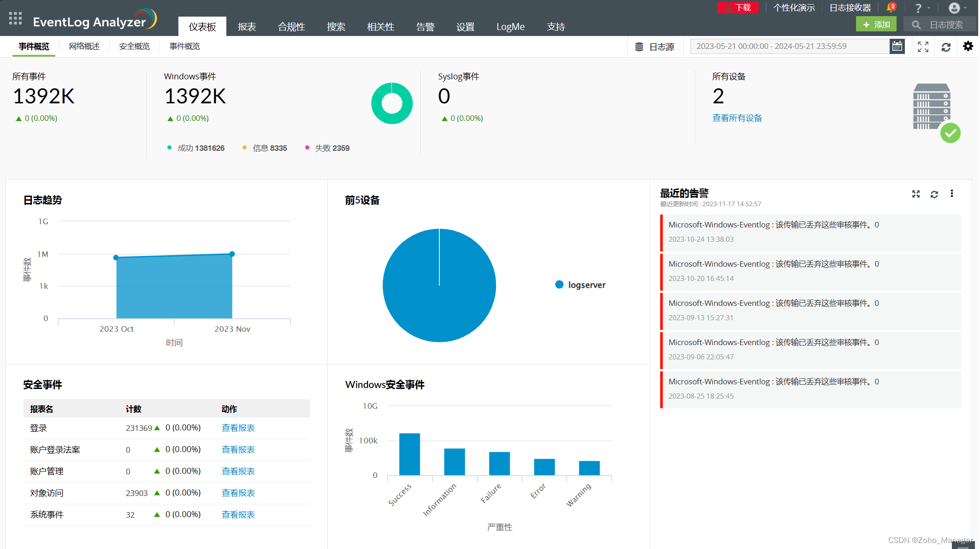Click 查看所有设备 link
980x549 pixels.
coord(736,118)
